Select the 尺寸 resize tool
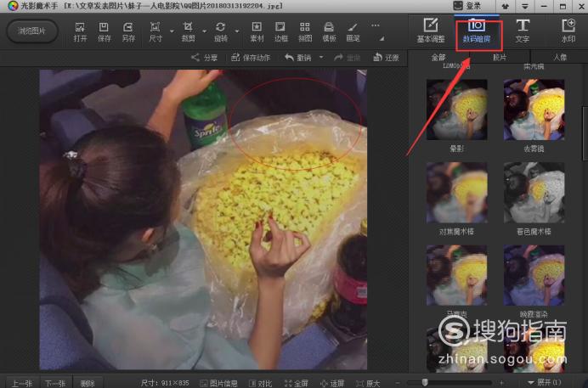The image size is (588, 388). 155,31
